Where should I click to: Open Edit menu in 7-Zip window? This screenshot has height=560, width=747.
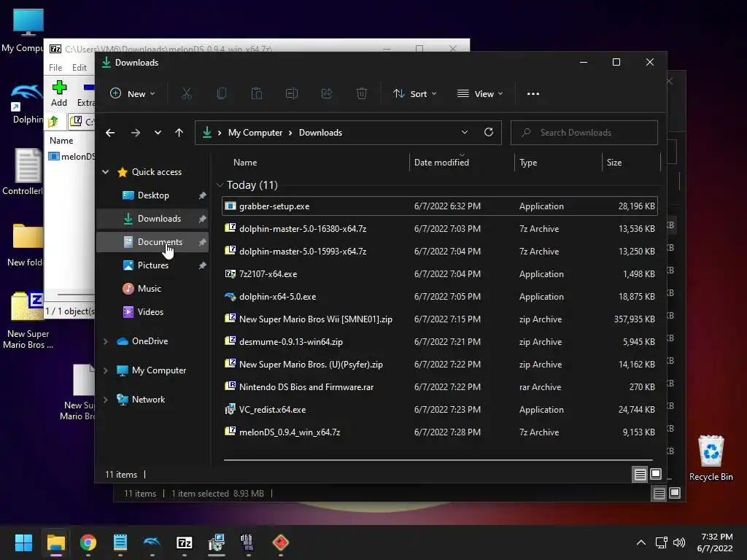(79, 68)
